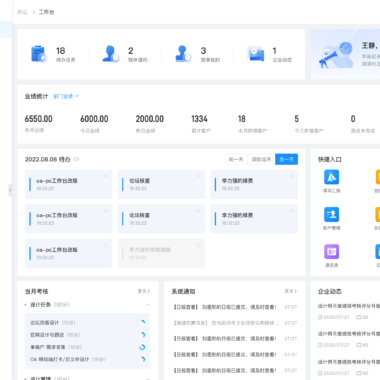The image size is (380, 380).
Task: Click the 5 今日新增客户 value
Action: point(297,119)
